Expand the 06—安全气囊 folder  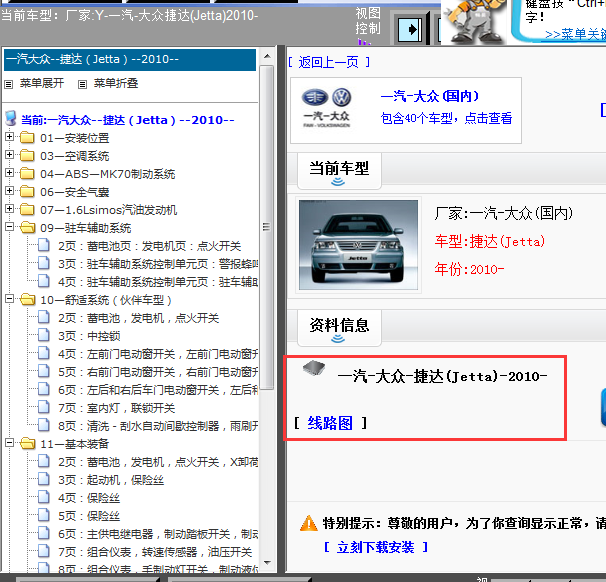[x=10, y=191]
